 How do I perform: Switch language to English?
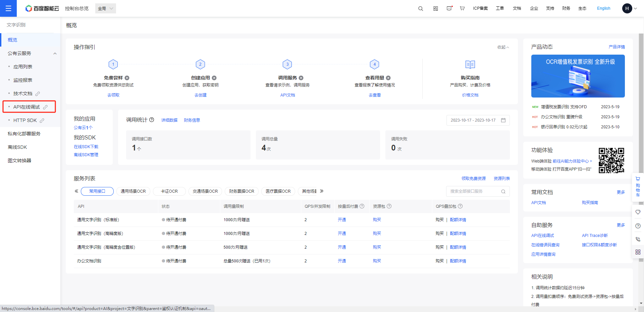[x=604, y=8]
